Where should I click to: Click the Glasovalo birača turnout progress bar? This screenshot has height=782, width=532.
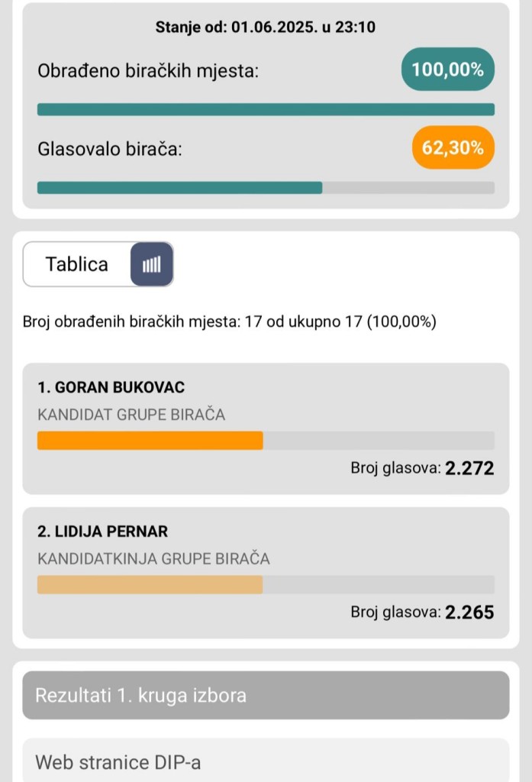point(266,188)
